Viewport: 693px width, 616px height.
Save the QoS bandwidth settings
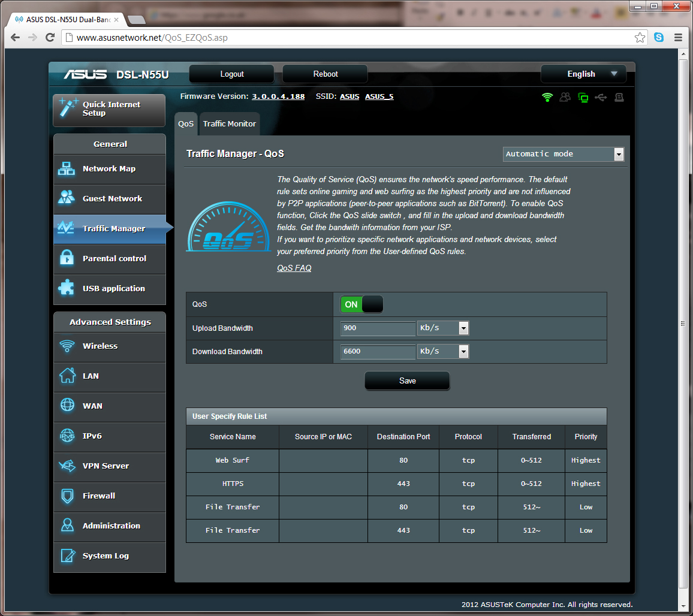(407, 381)
